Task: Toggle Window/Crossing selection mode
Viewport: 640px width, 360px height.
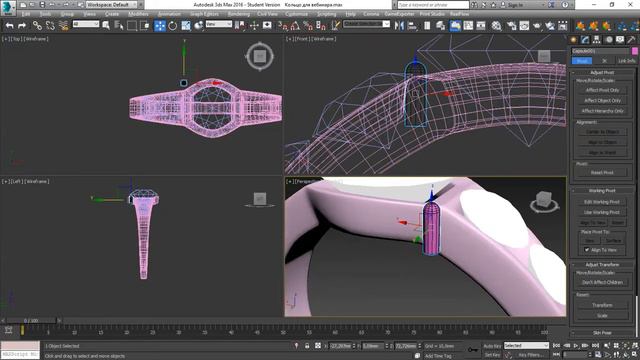Action: pyautogui.click(x=145, y=26)
